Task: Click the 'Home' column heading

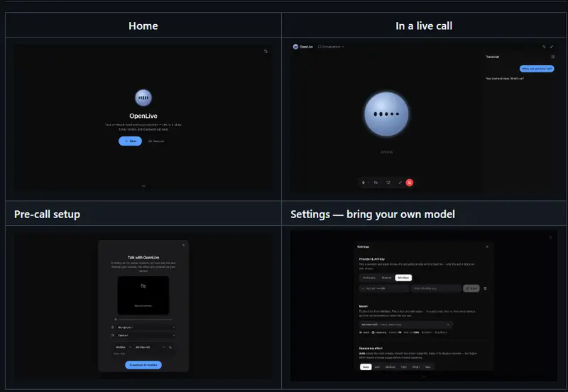Action: click(143, 26)
